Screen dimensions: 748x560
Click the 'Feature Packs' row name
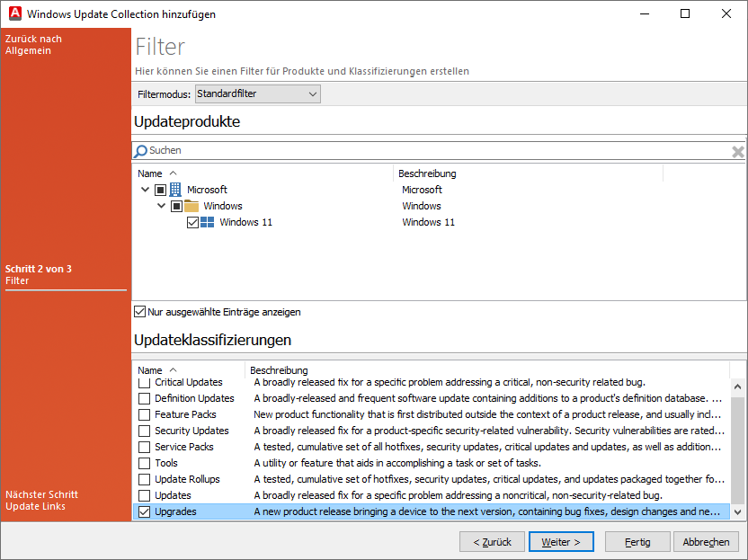(185, 414)
